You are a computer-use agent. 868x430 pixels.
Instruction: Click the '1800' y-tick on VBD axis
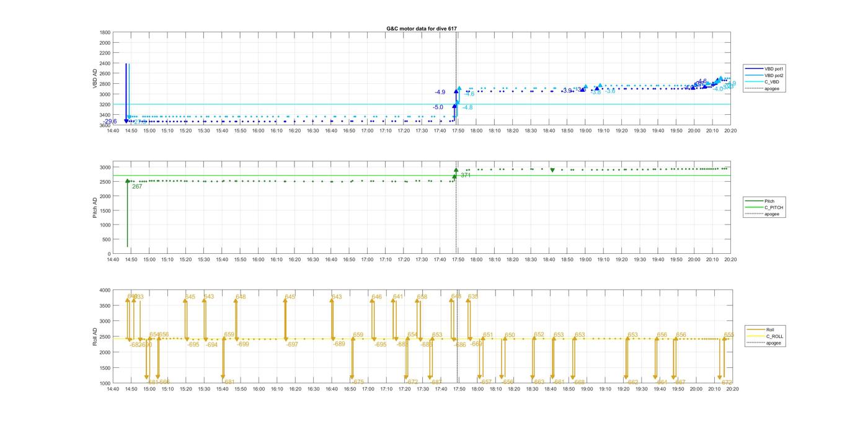click(105, 32)
